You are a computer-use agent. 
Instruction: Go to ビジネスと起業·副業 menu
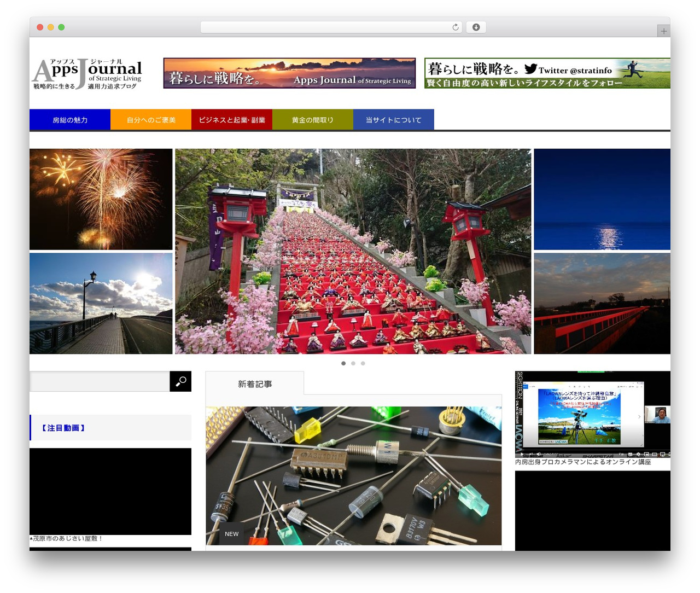tap(232, 120)
